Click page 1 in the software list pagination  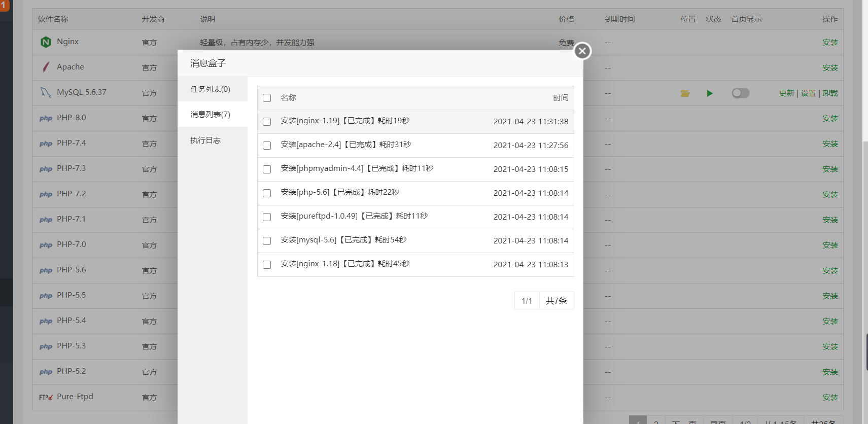(x=638, y=420)
